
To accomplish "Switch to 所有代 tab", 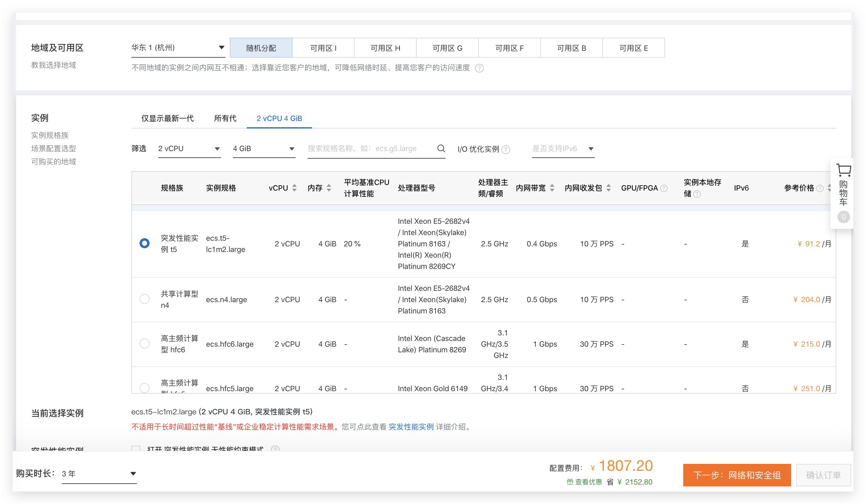I will (x=225, y=118).
